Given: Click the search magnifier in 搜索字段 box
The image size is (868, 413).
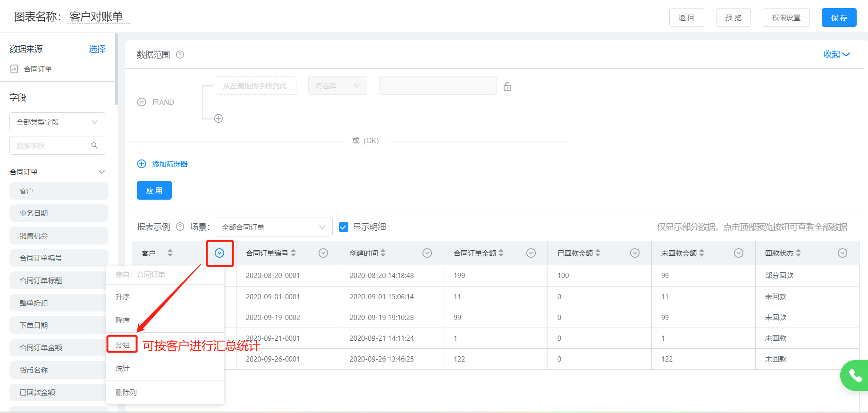Looking at the screenshot, I should coord(94,145).
